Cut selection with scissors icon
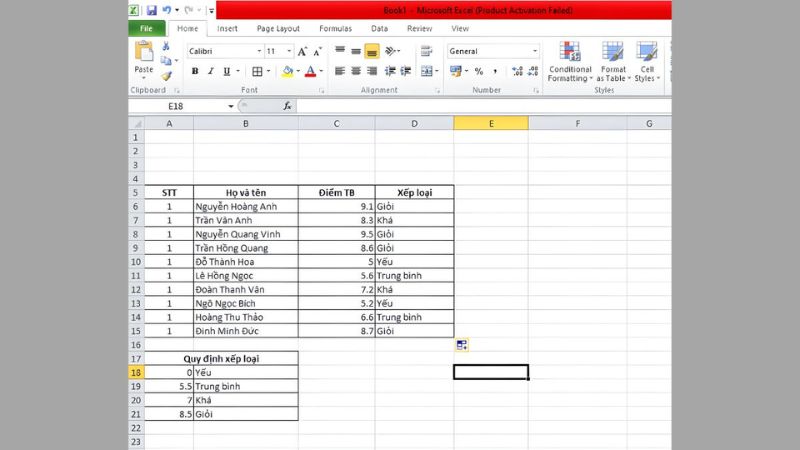This screenshot has height=450, width=800. point(166,46)
